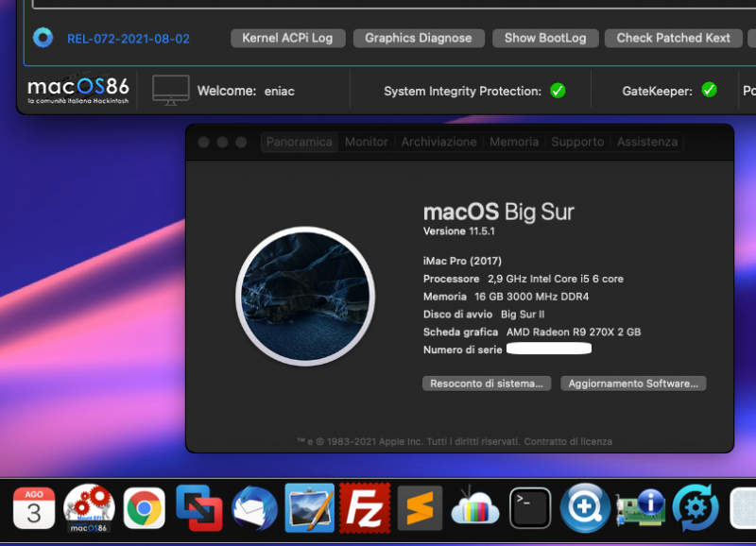The height and width of the screenshot is (546, 756).
Task: Switch to the Assistenza tab
Action: (x=647, y=142)
